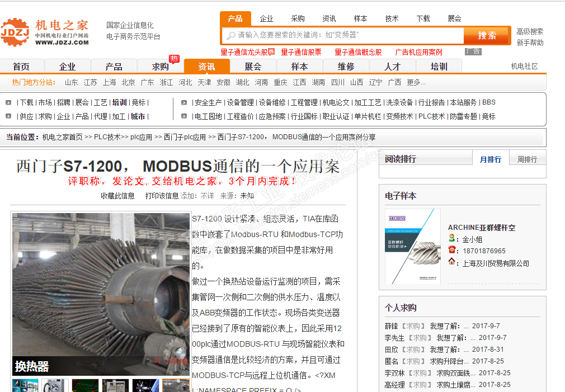Viewport: 565px width, 392px height.
Task: Switch to 月排行 tab
Action: coord(491,159)
